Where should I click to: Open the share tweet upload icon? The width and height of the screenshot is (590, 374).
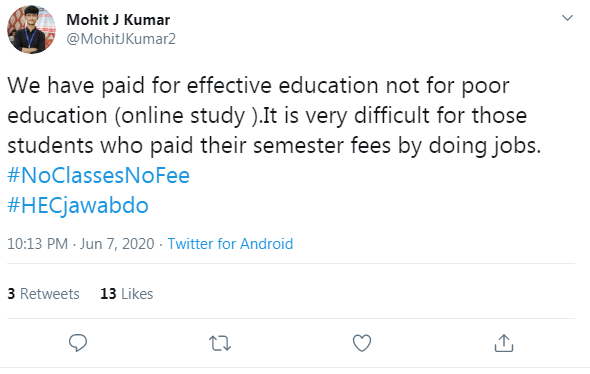504,343
